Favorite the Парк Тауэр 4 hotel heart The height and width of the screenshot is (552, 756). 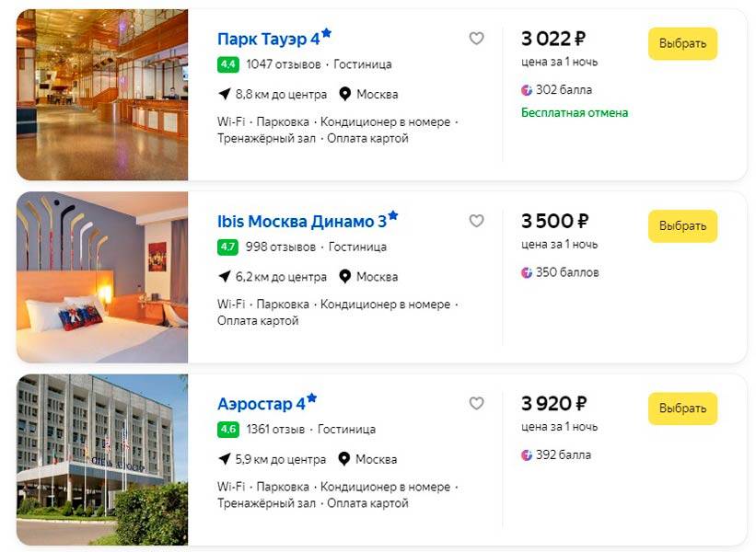point(476,39)
